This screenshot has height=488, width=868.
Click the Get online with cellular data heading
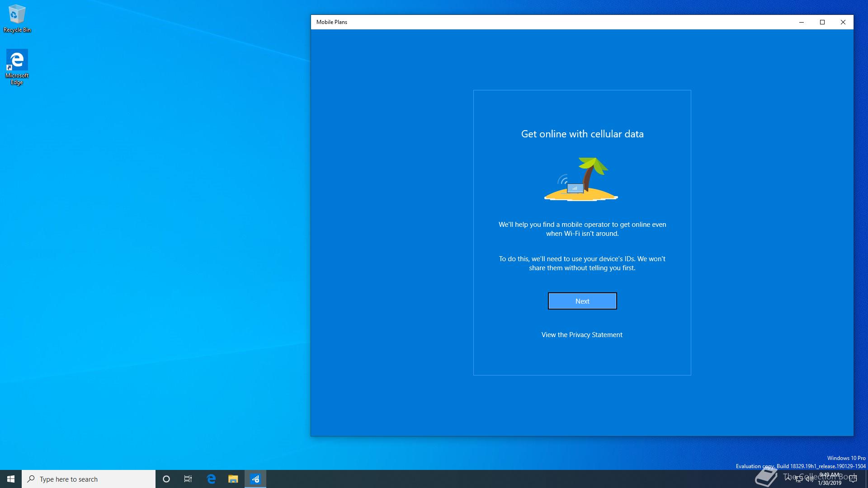click(x=582, y=134)
